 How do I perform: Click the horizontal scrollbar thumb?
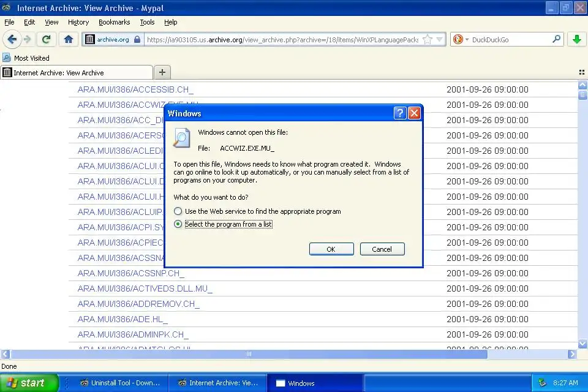pyautogui.click(x=249, y=354)
